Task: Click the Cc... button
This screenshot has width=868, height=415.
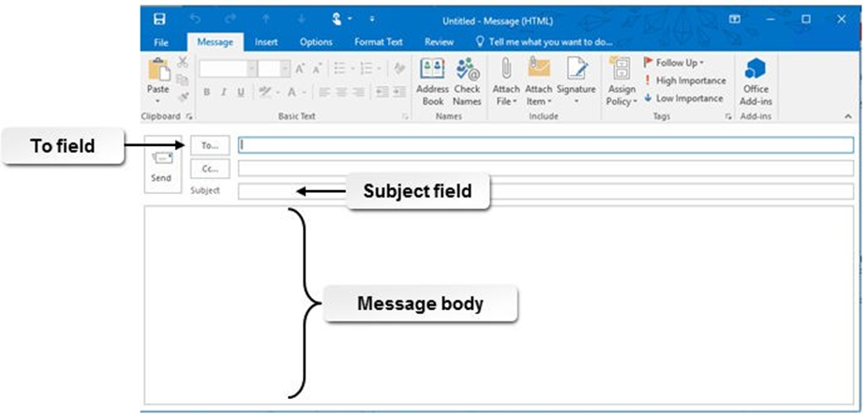Action: (210, 169)
